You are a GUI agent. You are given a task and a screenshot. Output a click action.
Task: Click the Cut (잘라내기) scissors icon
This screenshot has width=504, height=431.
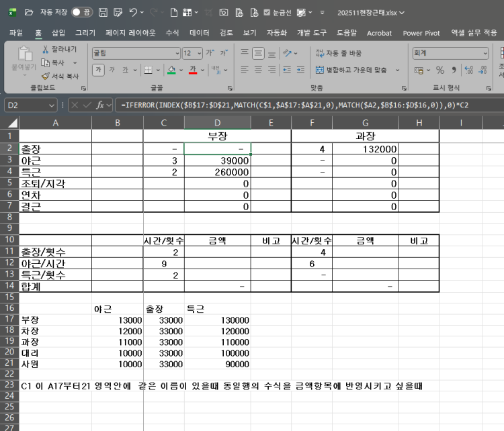(x=46, y=50)
